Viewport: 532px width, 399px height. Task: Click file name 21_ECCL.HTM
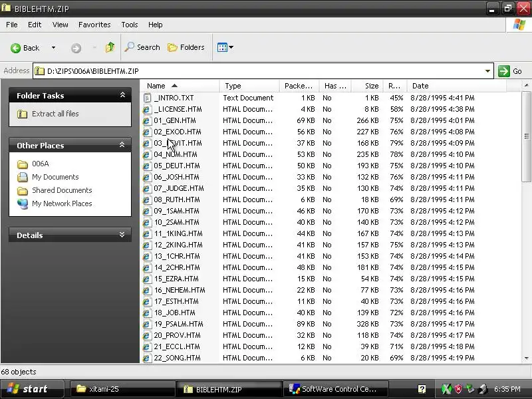point(177,346)
